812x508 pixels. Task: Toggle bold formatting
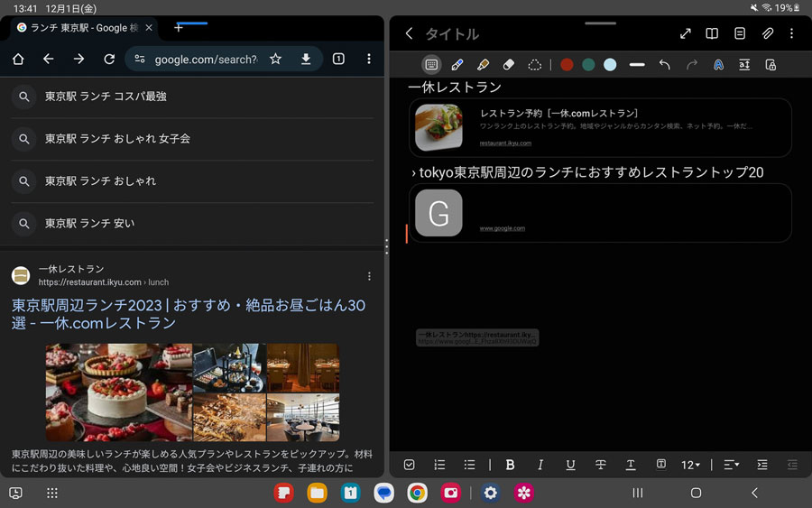coord(510,465)
